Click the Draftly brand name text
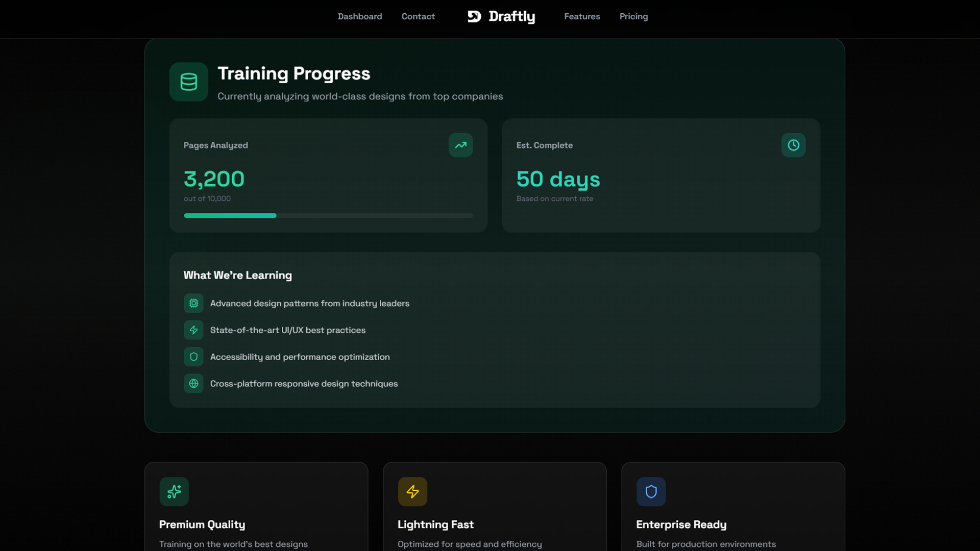The width and height of the screenshot is (980, 551). pos(512,16)
